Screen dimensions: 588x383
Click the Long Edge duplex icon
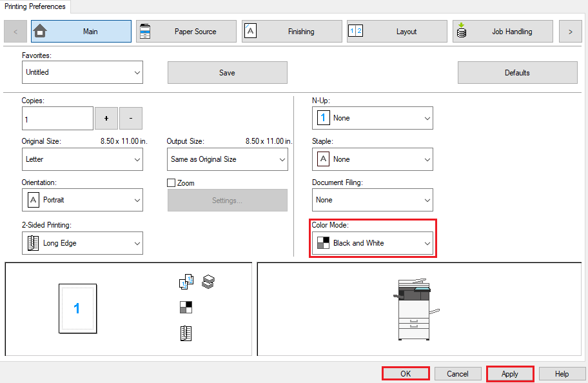click(32, 243)
